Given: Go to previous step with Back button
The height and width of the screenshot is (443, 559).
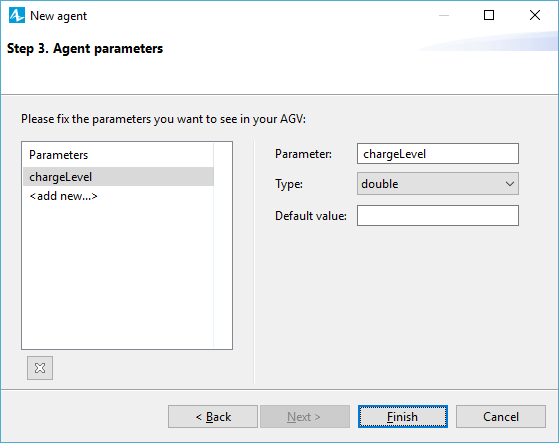Looking at the screenshot, I should (x=213, y=416).
